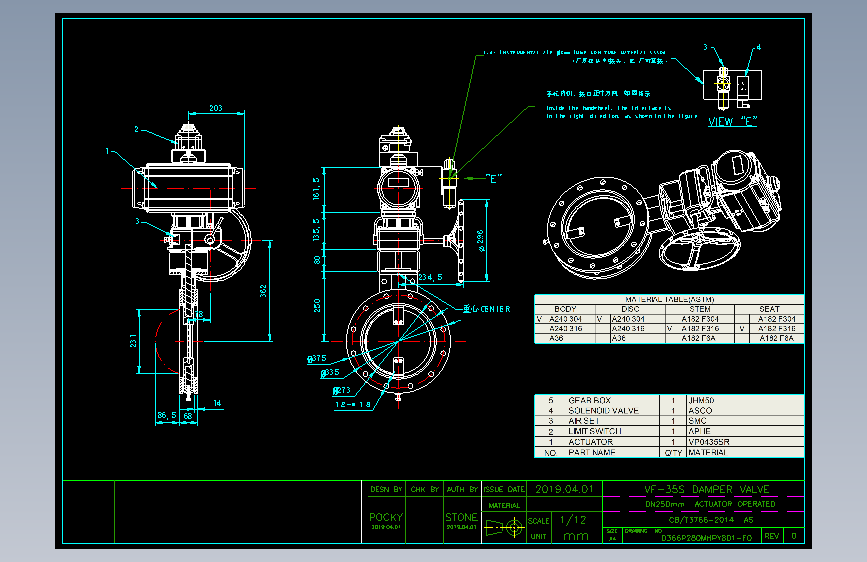
Task: Select the 68 bottom dimension
Action: click(x=188, y=415)
